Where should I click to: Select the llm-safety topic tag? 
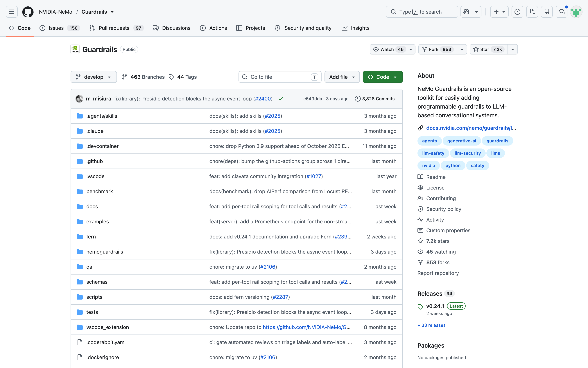[433, 153]
